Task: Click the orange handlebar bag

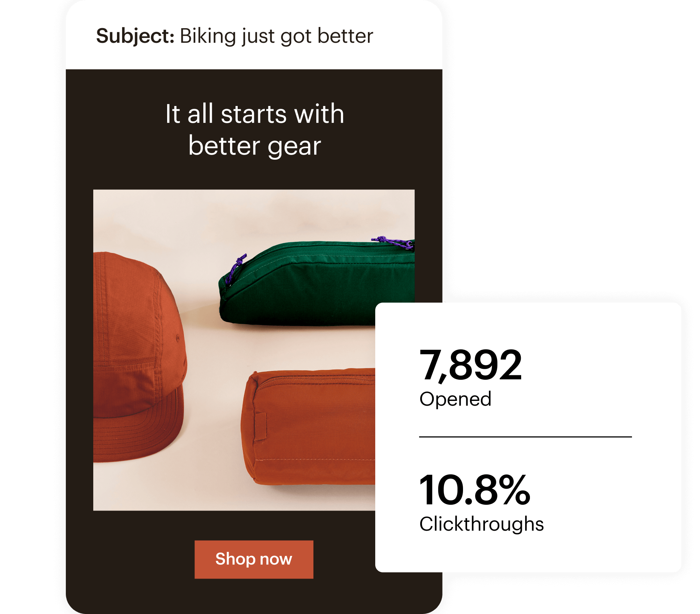Action: (x=311, y=431)
